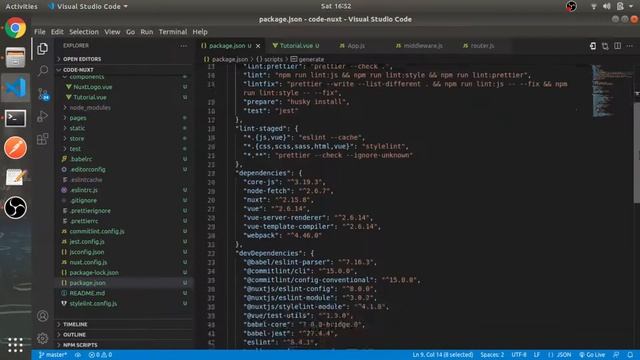Open README.md in the explorer

[x=87, y=293]
